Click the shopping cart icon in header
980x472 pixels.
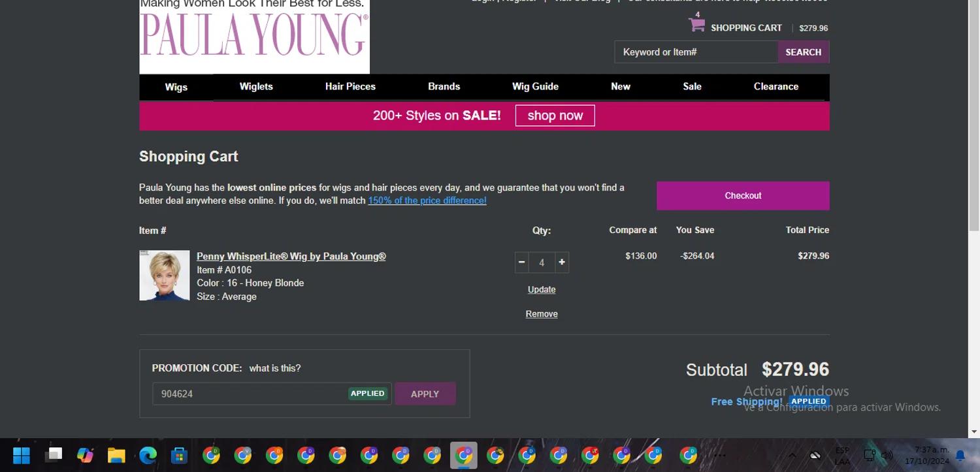click(x=696, y=24)
